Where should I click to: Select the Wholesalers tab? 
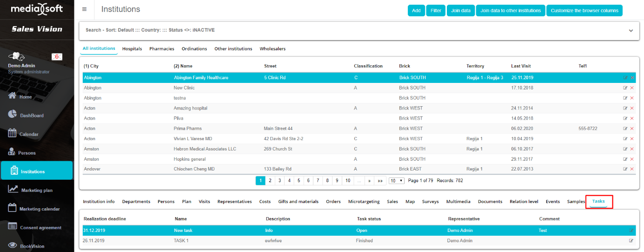point(272,49)
